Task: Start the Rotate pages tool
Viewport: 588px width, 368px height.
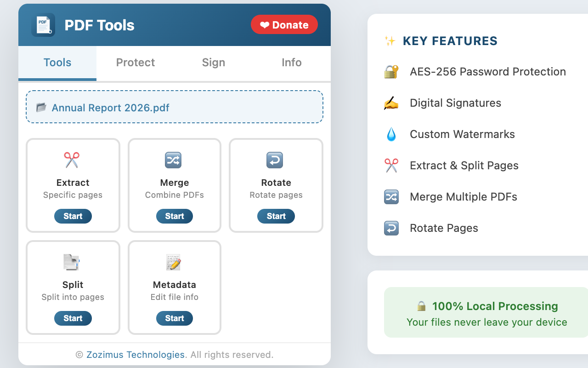Action: click(x=276, y=216)
